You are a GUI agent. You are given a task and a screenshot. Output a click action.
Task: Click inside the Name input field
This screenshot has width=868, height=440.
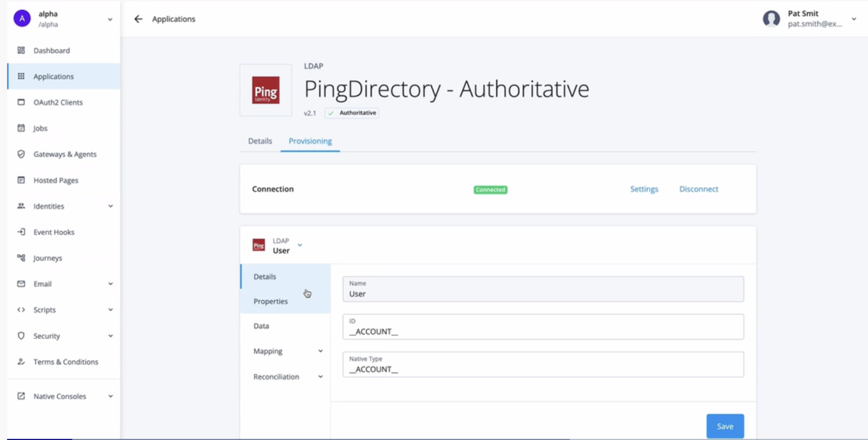pyautogui.click(x=542, y=293)
